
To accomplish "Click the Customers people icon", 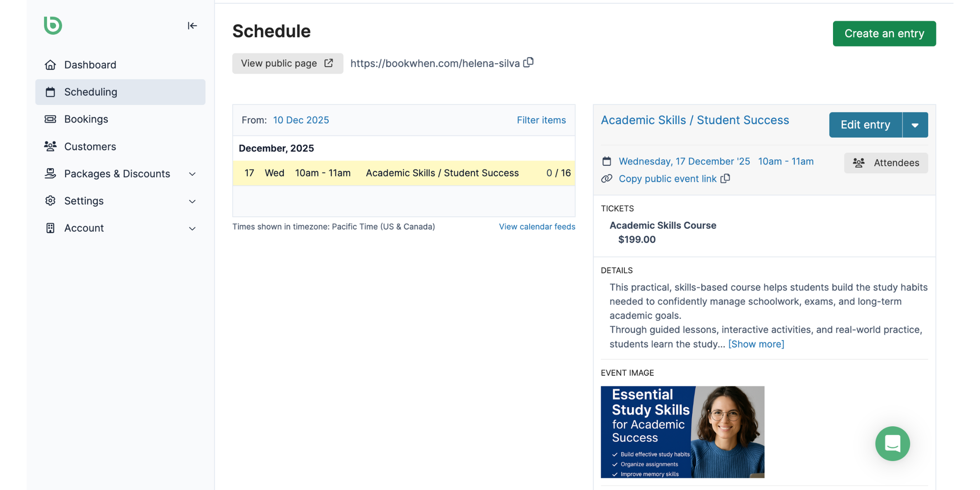I will (x=50, y=146).
